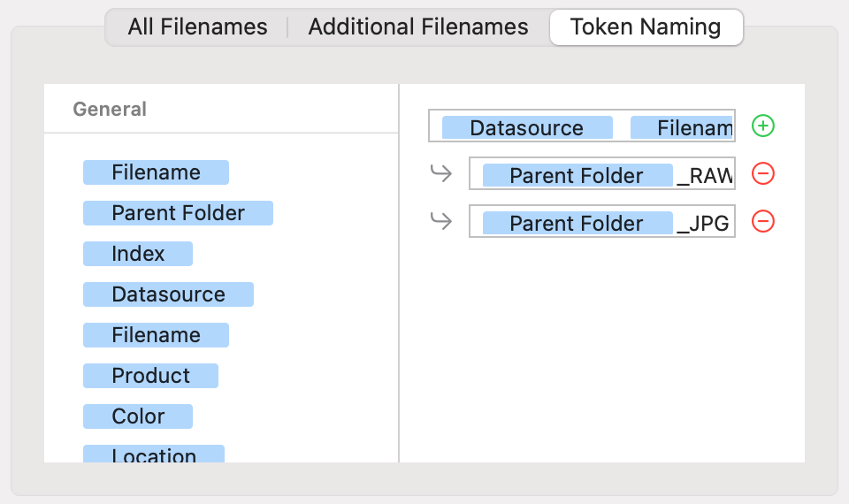Select the Datasource token in the General list
This screenshot has height=504, width=849.
click(x=168, y=294)
